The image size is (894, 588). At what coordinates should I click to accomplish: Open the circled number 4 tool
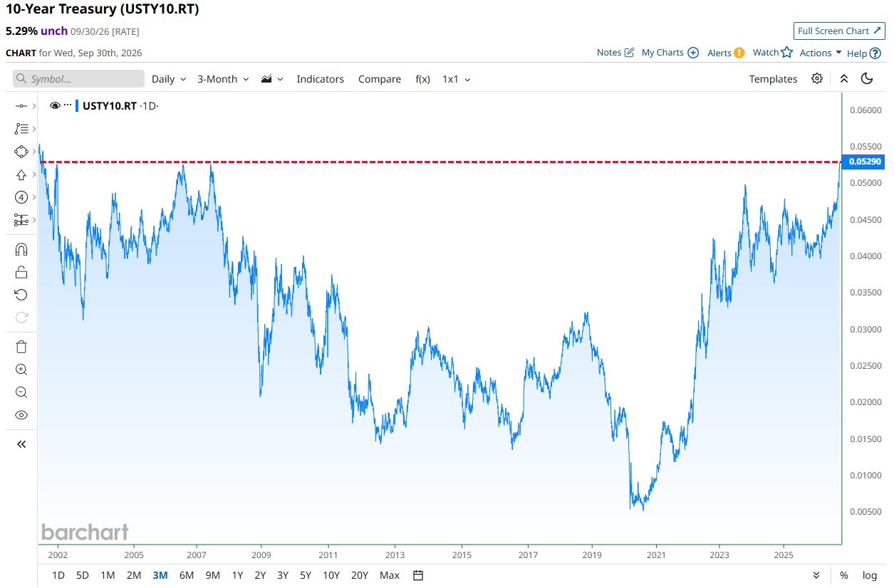21,197
